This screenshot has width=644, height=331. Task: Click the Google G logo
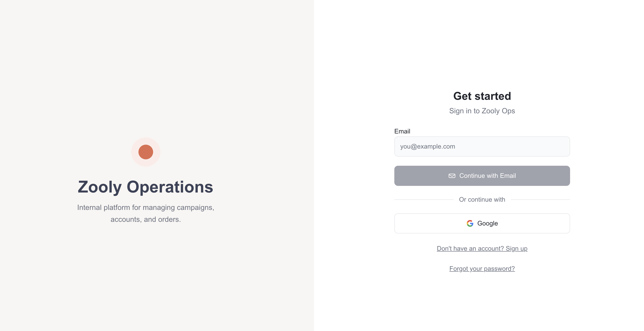pos(470,223)
